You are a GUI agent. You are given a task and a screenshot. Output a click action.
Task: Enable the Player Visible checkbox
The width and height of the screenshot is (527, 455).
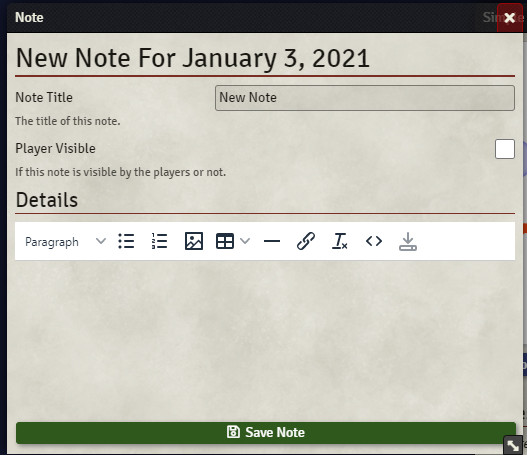504,149
